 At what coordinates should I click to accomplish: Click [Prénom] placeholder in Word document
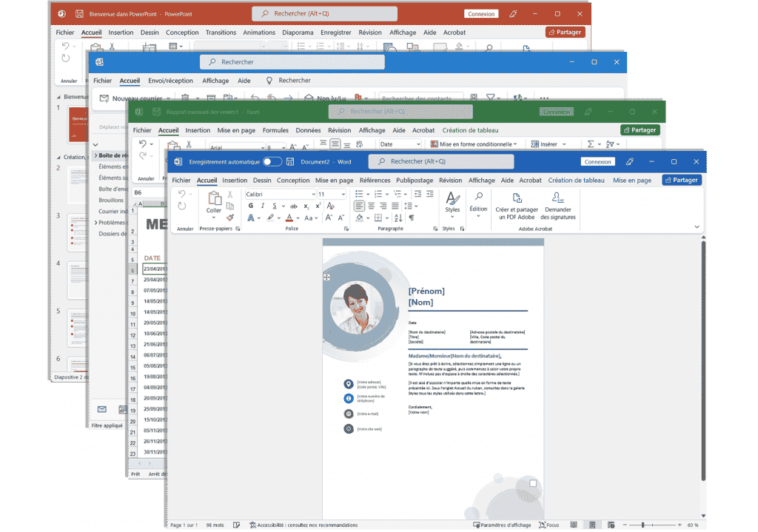426,291
